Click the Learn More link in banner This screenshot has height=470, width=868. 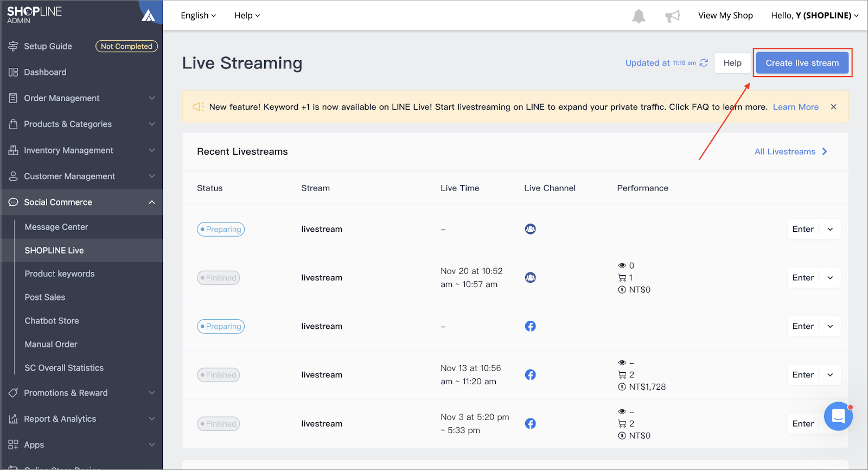[795, 107]
